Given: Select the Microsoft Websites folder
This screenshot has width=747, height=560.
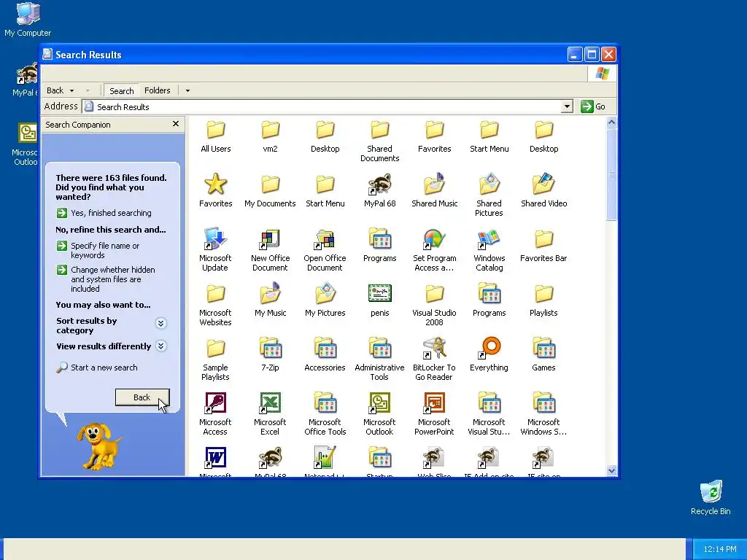Looking at the screenshot, I should (215, 305).
